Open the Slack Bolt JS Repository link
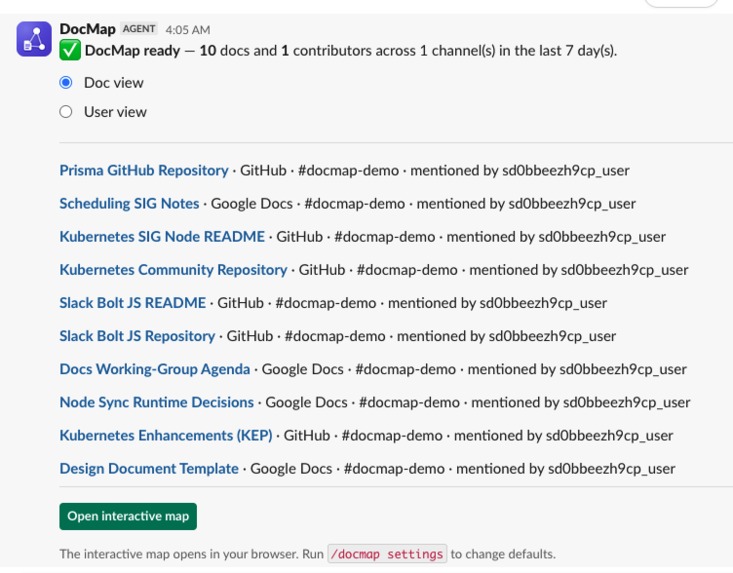 [x=137, y=337]
